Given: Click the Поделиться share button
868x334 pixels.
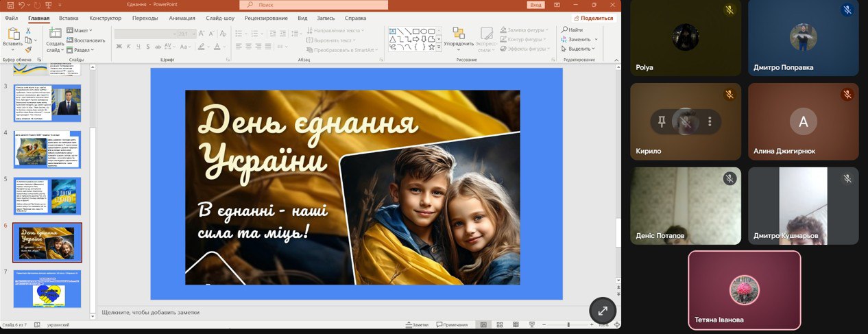Looking at the screenshot, I should [x=594, y=18].
